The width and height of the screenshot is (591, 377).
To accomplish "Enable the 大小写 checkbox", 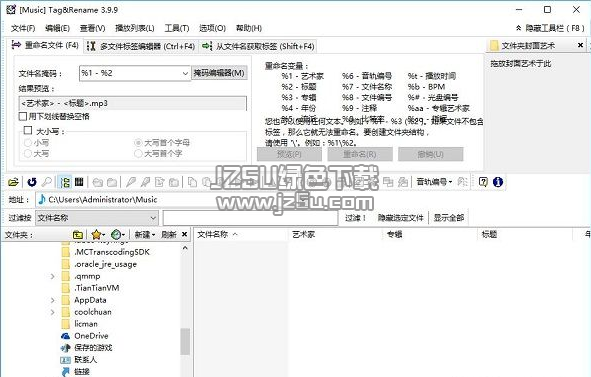I will (x=28, y=130).
